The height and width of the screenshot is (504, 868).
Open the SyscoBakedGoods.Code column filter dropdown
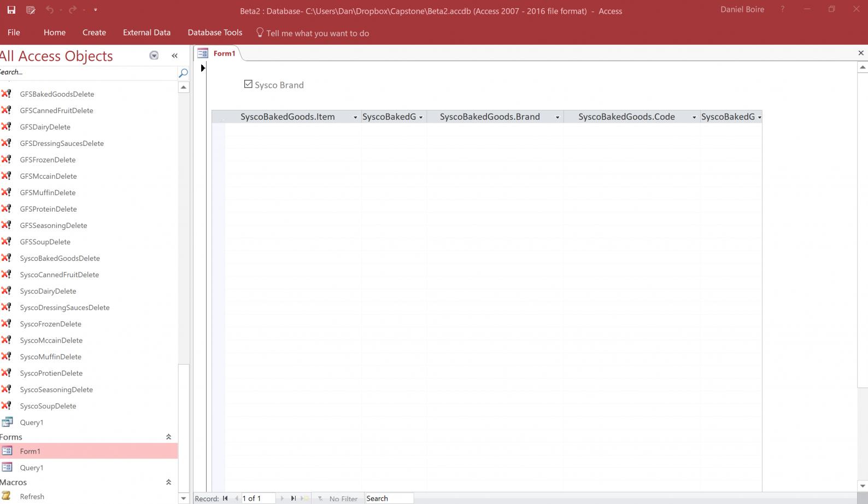[694, 118]
